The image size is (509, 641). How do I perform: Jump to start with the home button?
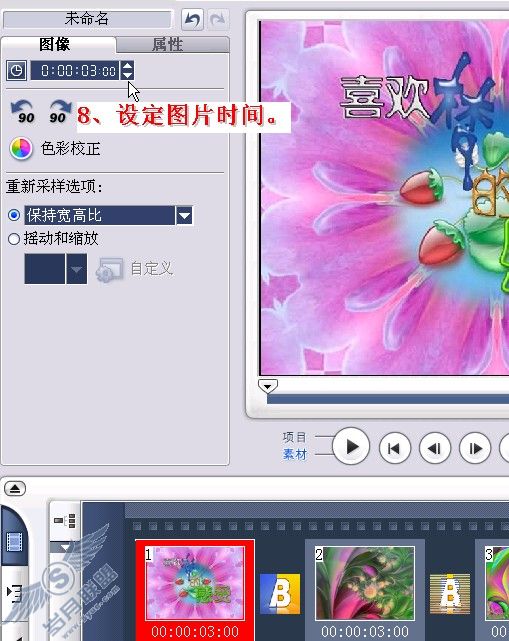point(395,448)
